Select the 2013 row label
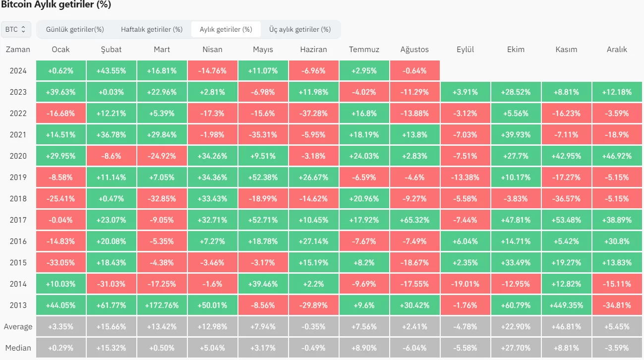644x360 pixels. point(18,305)
